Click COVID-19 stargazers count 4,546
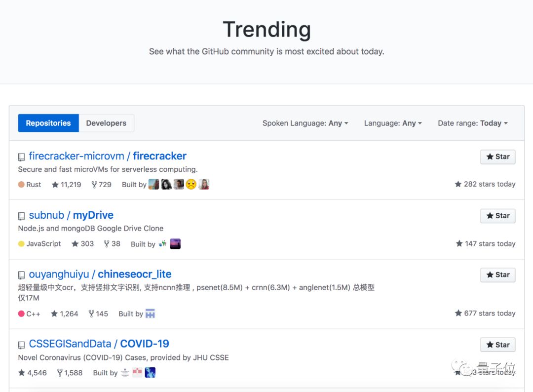The image size is (533, 392). click(33, 373)
